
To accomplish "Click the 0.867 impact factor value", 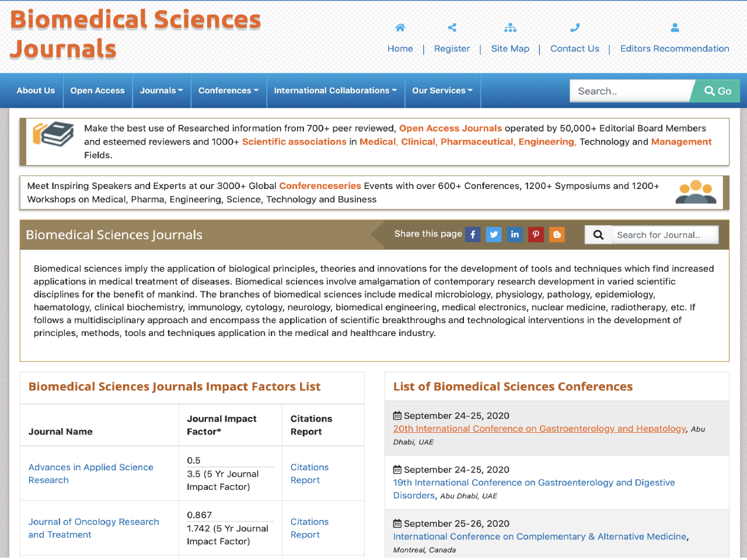I will [200, 515].
